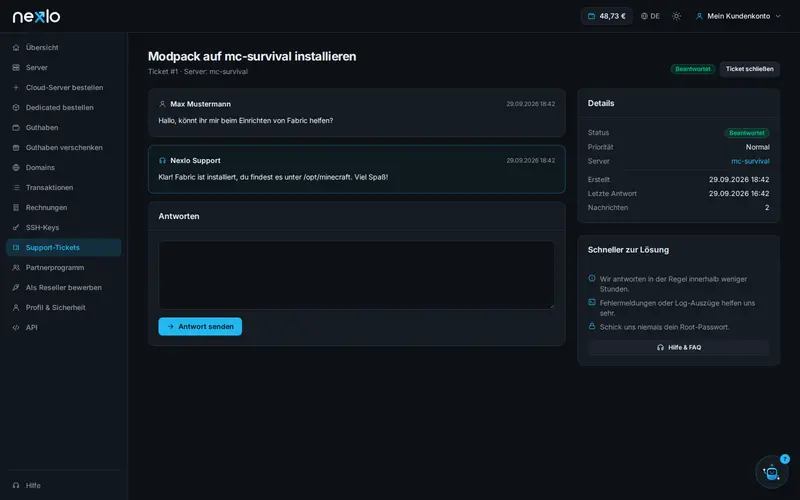This screenshot has height=500, width=800.
Task: Click the Übersicht home icon
Action: click(16, 47)
